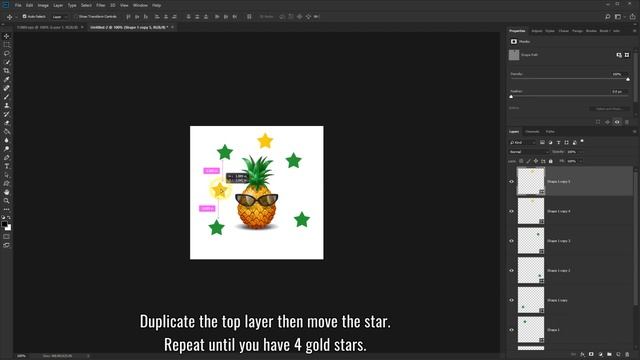This screenshot has width=640, height=360.
Task: Open the layer Fill dropdown arrow
Action: click(x=580, y=161)
